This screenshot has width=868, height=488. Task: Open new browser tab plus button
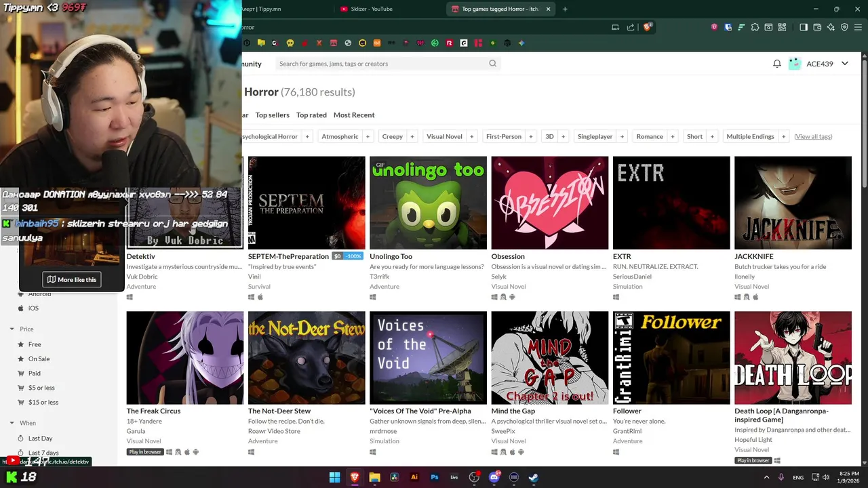pyautogui.click(x=565, y=9)
